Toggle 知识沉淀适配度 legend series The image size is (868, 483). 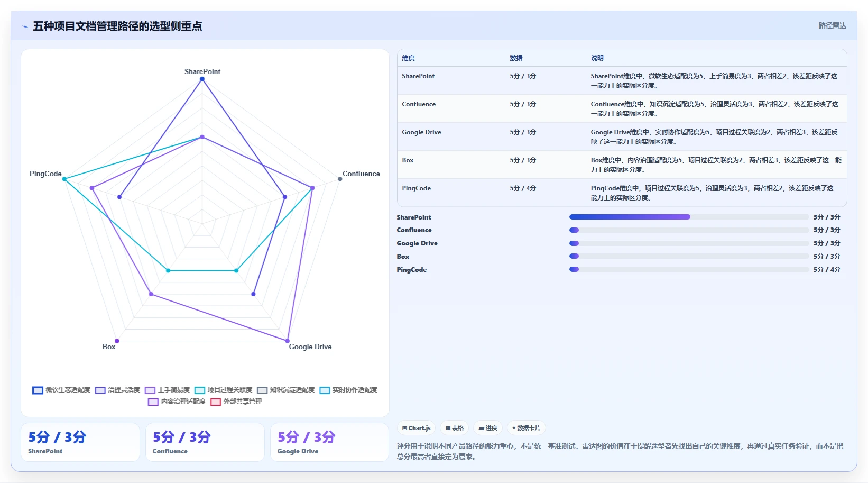(285, 390)
